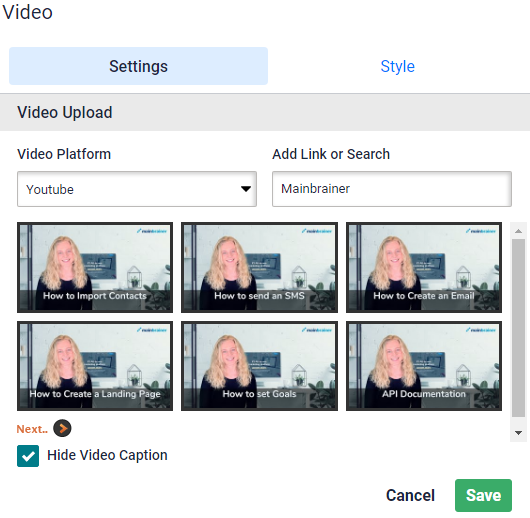Click the Cancel button
The height and width of the screenshot is (518, 530).
[410, 495]
